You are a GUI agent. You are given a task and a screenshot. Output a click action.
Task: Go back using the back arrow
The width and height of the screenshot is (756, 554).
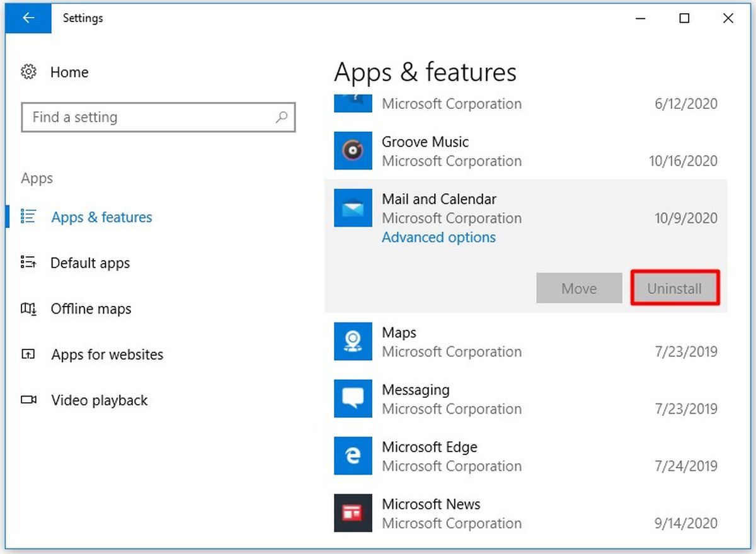[x=28, y=18]
